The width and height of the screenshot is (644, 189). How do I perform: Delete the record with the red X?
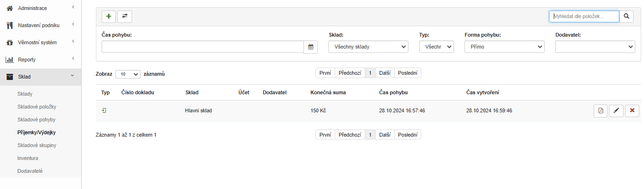[x=632, y=110]
